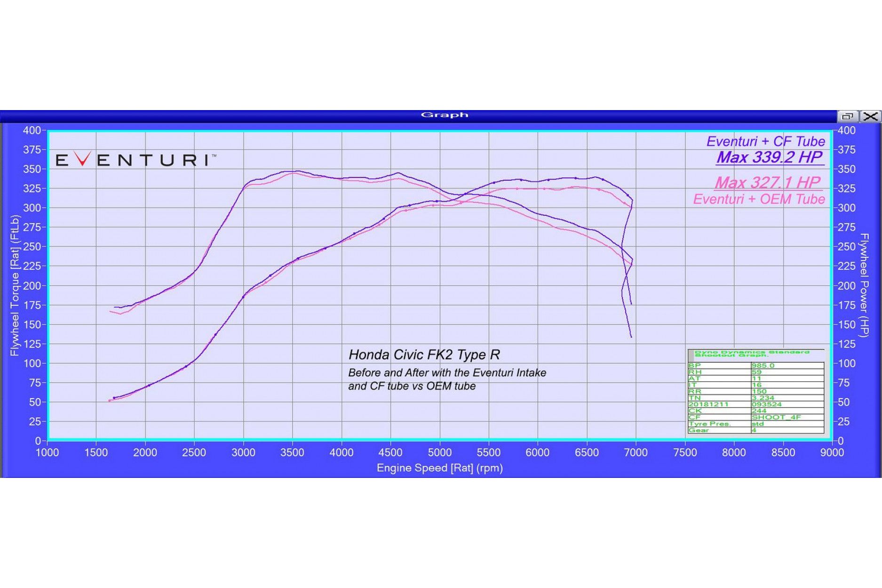Click 'Eventuri + CF Tube' legend text
The image size is (882, 588).
click(x=765, y=141)
